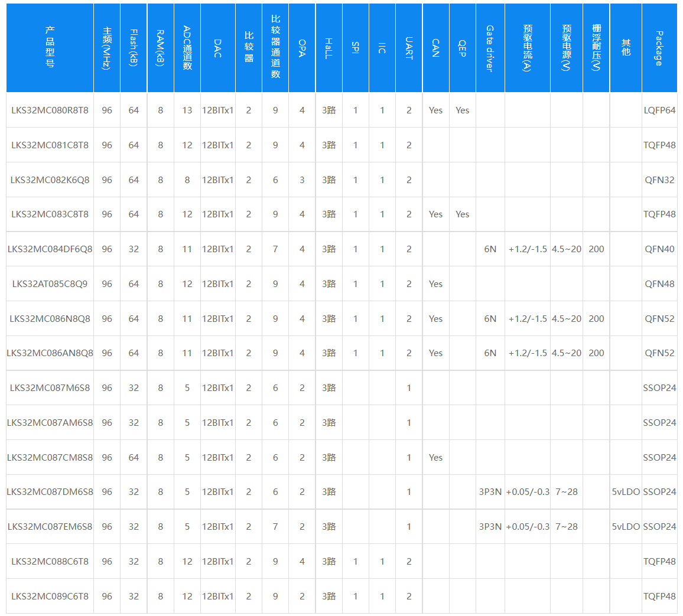Click LQFP64 package in LKS32MC080R8T8 row
The width and height of the screenshot is (683, 616).
pyautogui.click(x=659, y=110)
